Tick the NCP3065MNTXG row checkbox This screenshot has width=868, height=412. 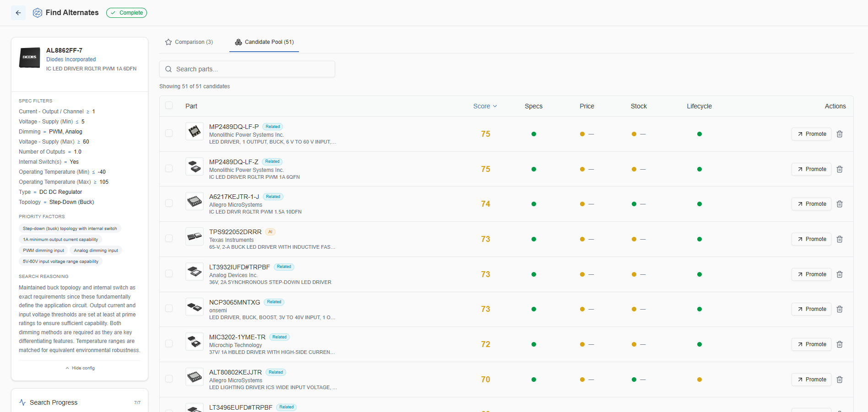169,308
